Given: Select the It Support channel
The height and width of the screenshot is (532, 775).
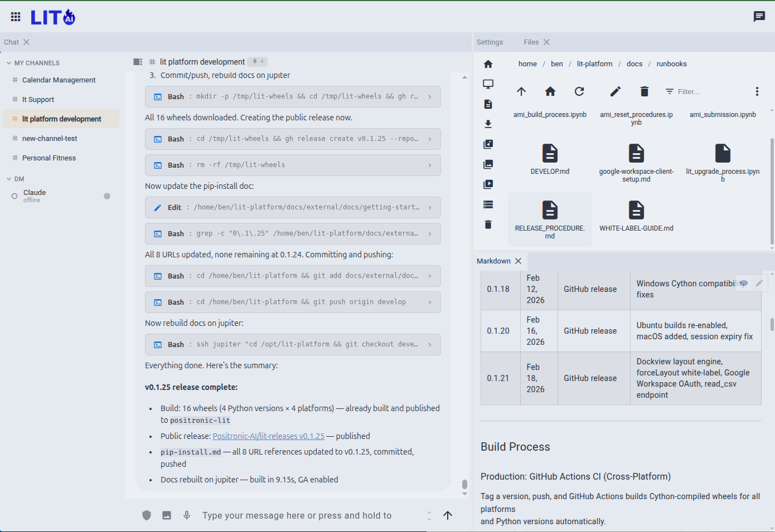Looking at the screenshot, I should [38, 100].
